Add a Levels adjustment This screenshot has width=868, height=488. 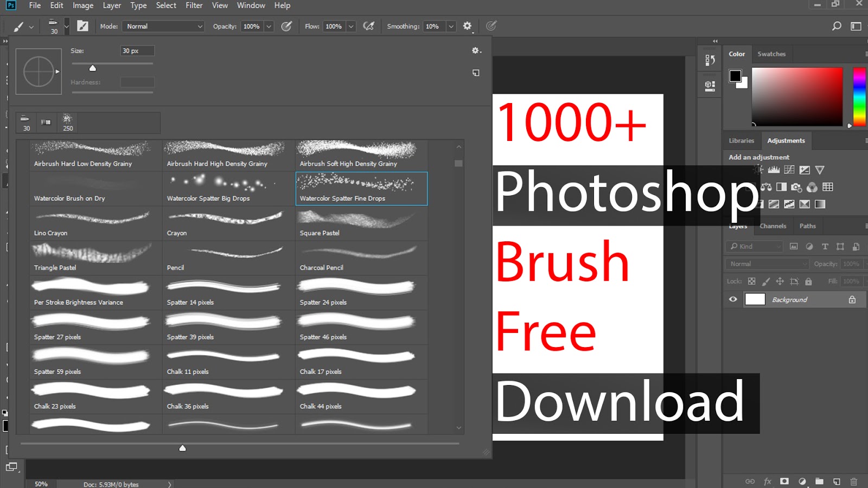(774, 170)
